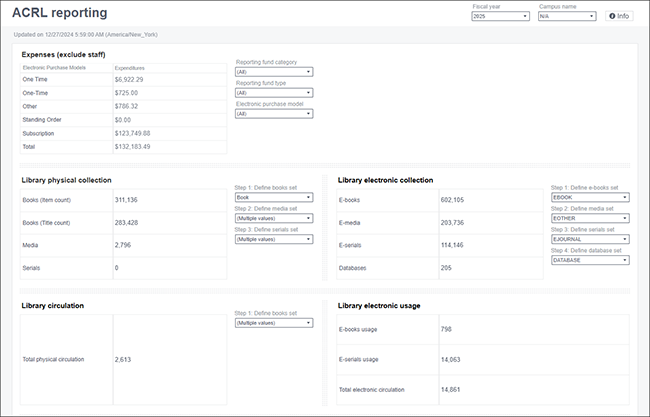Image resolution: width=650 pixels, height=417 pixels.
Task: Click the physical 'Serials' row label
Action: click(x=31, y=268)
